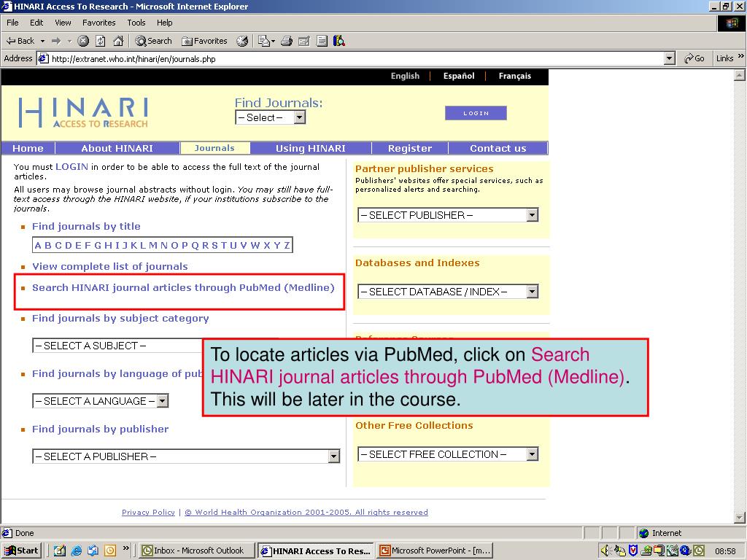Open the Tools menu

(x=136, y=23)
